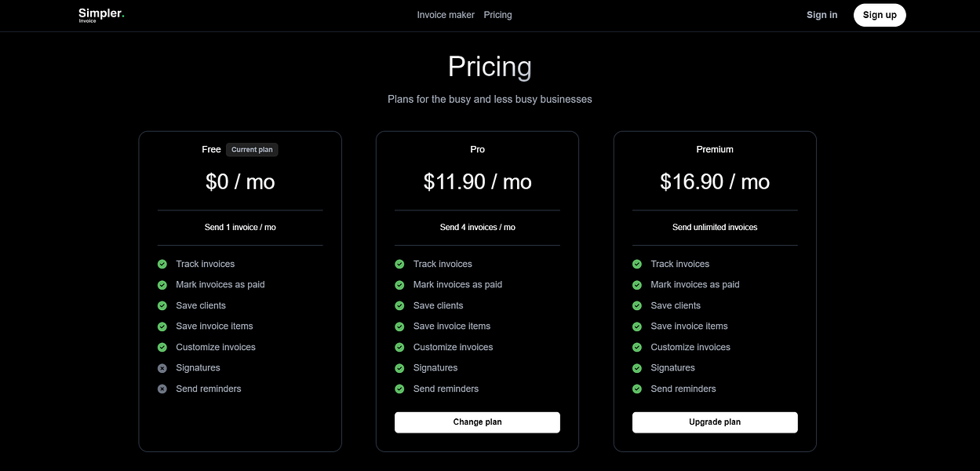This screenshot has height=471, width=980.
Task: Select the green checkmark beside Track invoices in Free
Action: click(x=162, y=264)
